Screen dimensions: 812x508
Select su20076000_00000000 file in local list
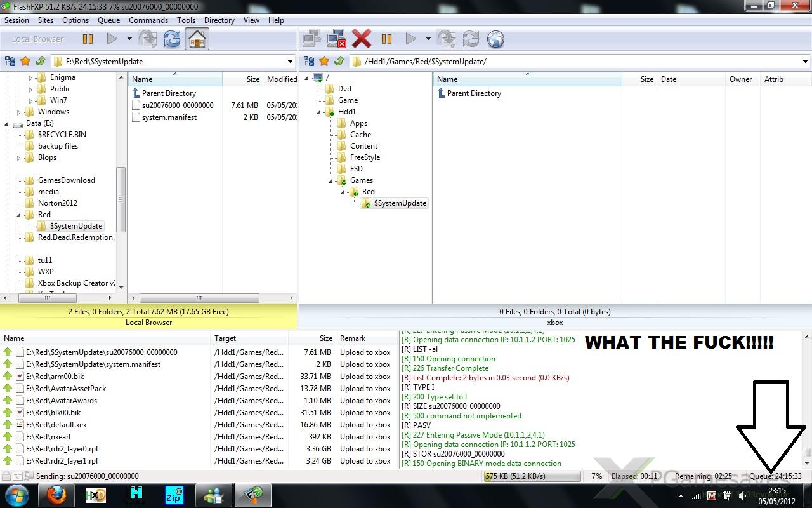pos(177,105)
